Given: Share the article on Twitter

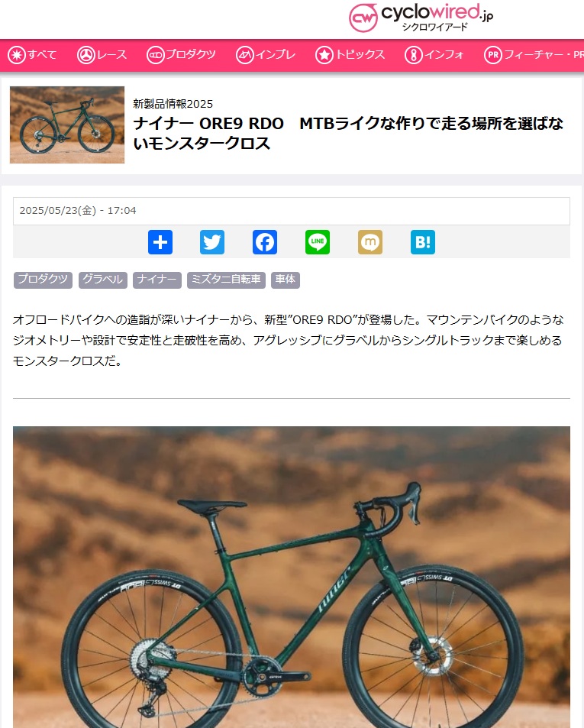Looking at the screenshot, I should 212,242.
